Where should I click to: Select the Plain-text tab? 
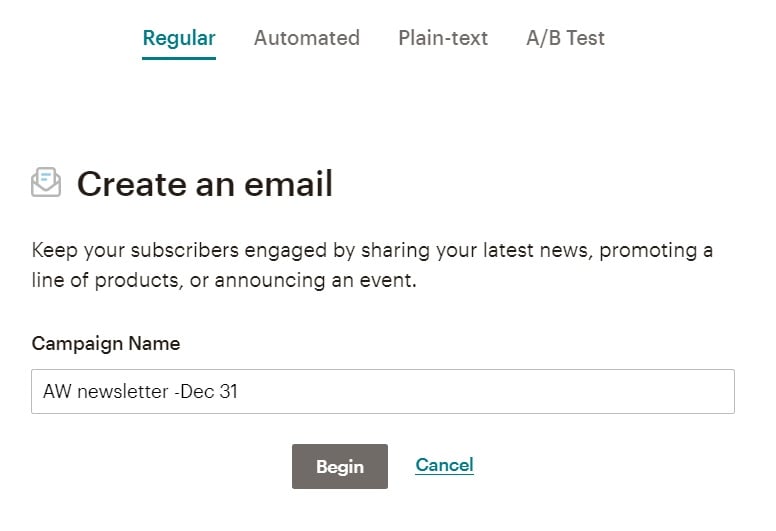(x=443, y=38)
